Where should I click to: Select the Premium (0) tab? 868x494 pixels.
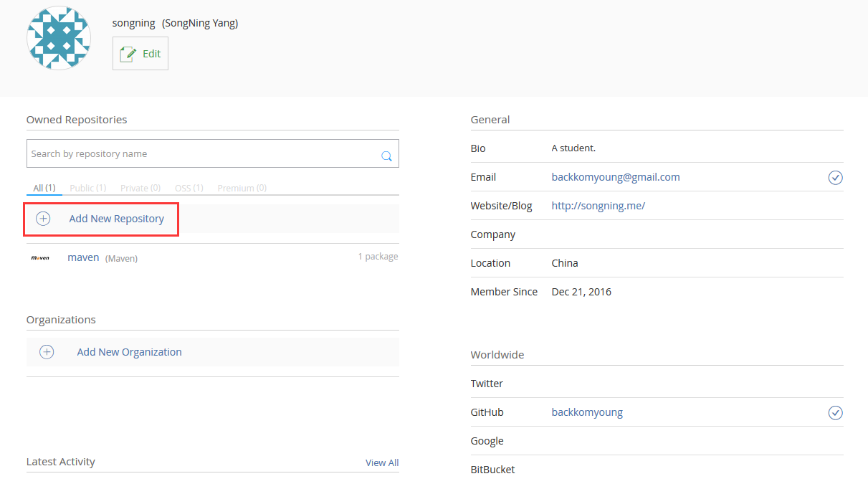pos(242,188)
